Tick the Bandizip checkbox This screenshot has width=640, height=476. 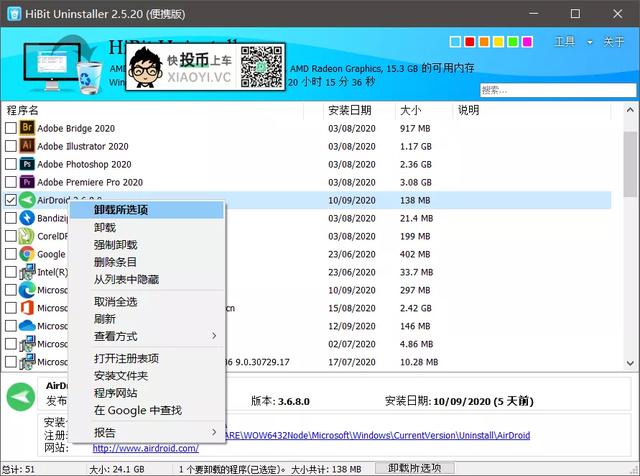pos(11,218)
